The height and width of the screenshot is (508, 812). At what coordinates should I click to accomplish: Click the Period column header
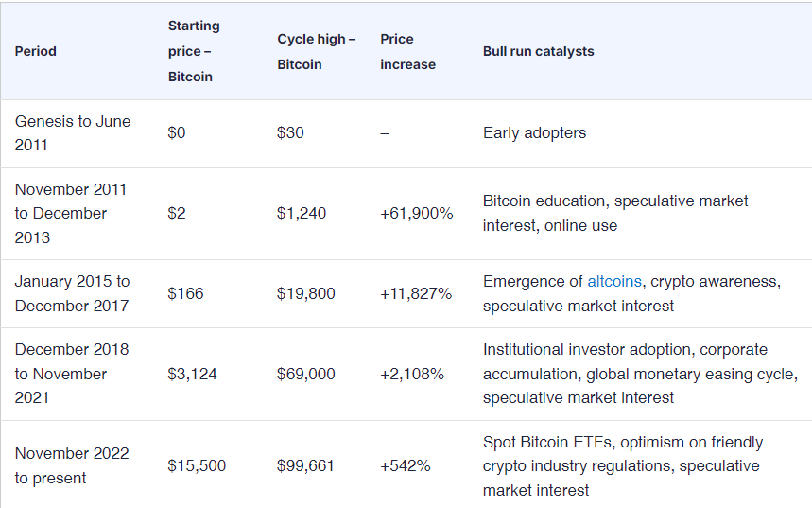click(x=35, y=51)
